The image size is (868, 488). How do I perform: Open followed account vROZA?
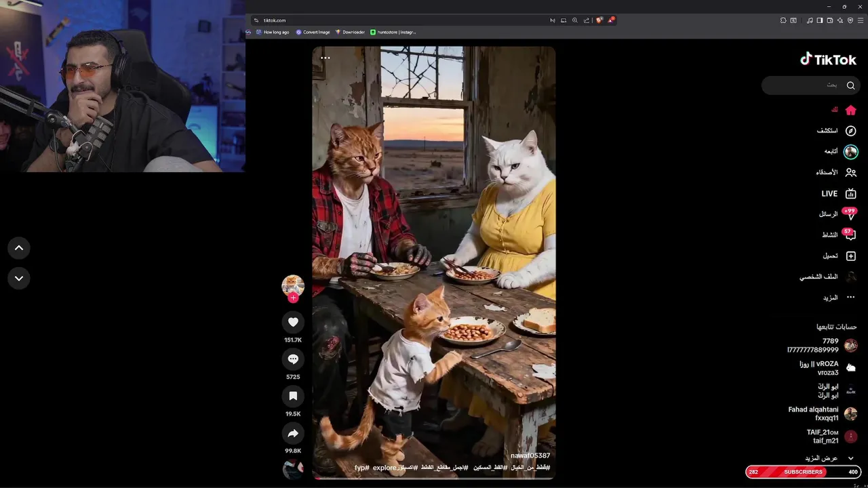click(x=827, y=368)
